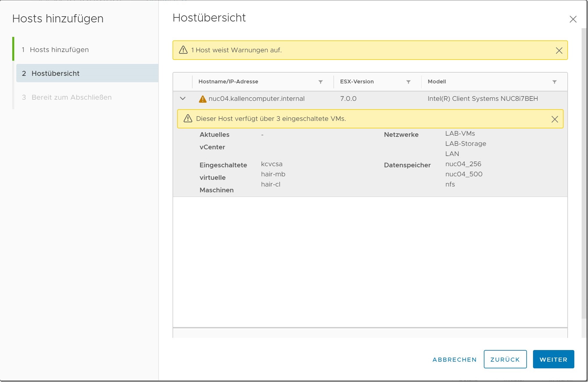This screenshot has height=382, width=588.
Task: Click the Netzwerke label
Action: (x=401, y=135)
